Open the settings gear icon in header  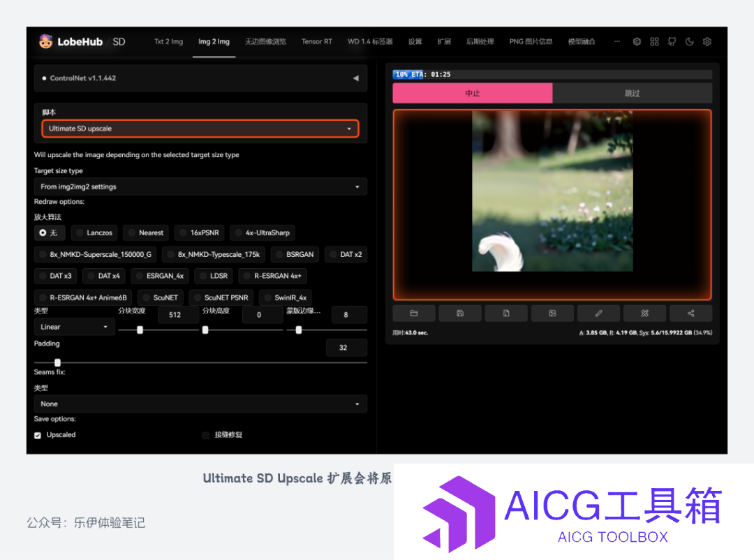coord(707,41)
